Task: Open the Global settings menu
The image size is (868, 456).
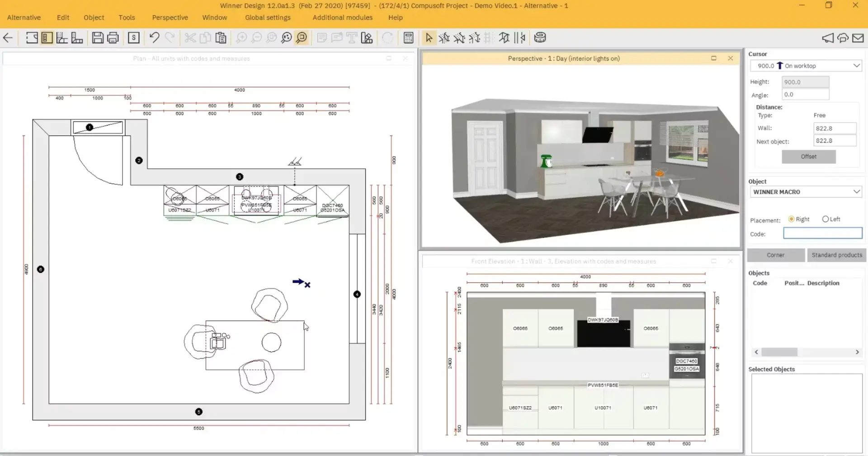Action: click(x=268, y=17)
